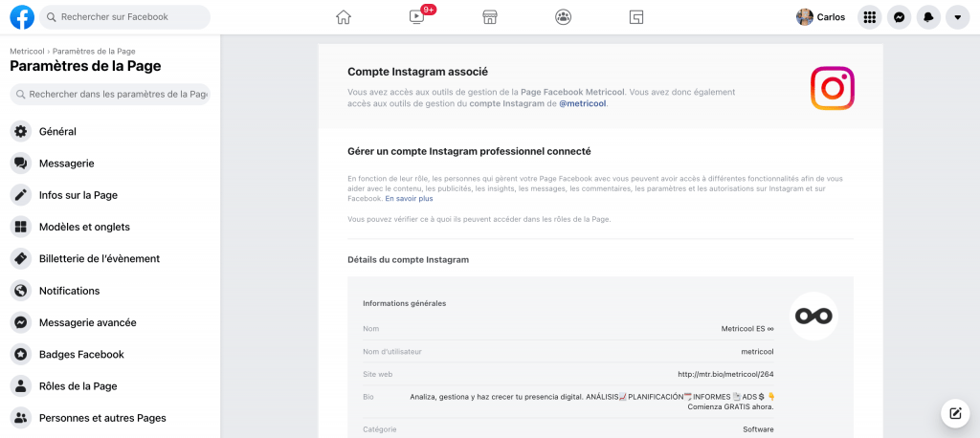Image resolution: width=980 pixels, height=438 pixels.
Task: Click the Nom d'utilisateur row label
Action: pyautogui.click(x=391, y=351)
